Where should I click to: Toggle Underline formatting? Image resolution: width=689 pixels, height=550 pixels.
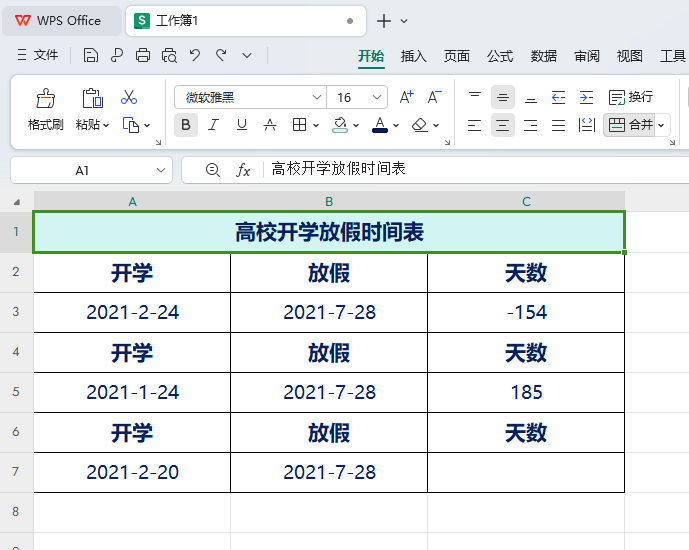point(242,125)
